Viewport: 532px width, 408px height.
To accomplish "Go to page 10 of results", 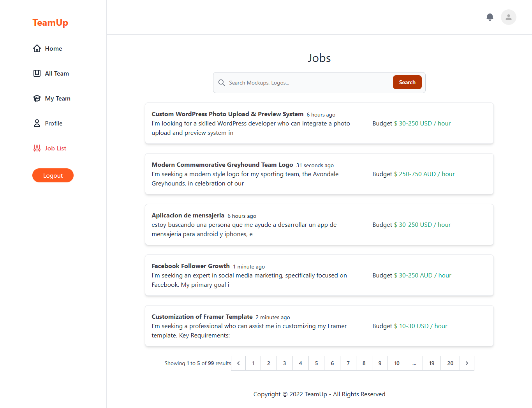I will pos(397,363).
